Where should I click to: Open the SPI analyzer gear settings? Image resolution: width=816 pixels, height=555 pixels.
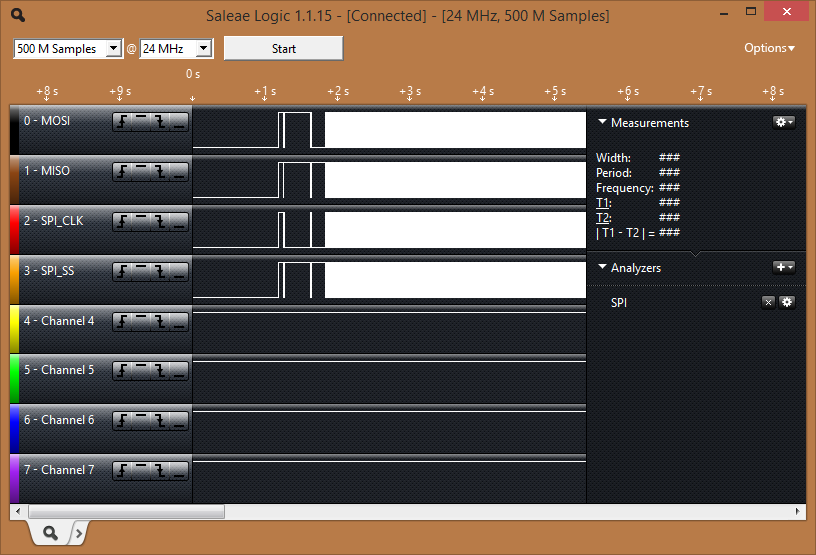coord(787,302)
